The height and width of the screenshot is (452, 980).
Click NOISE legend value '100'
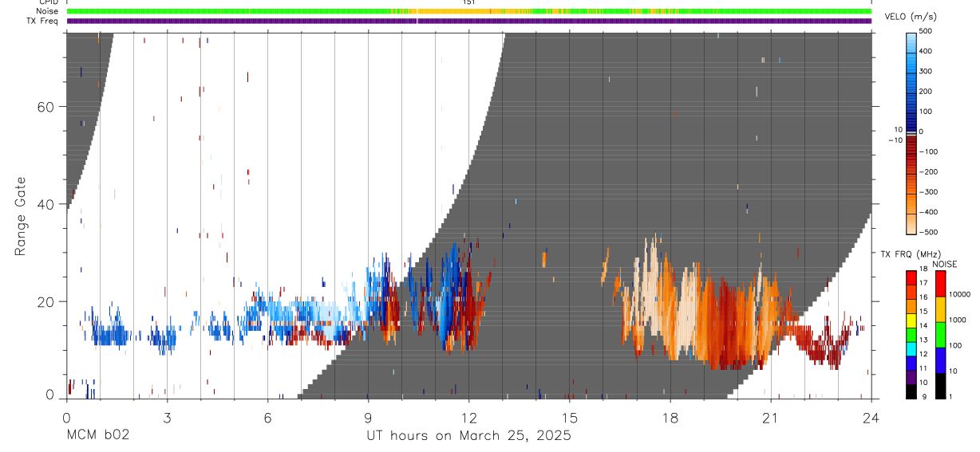coord(956,345)
